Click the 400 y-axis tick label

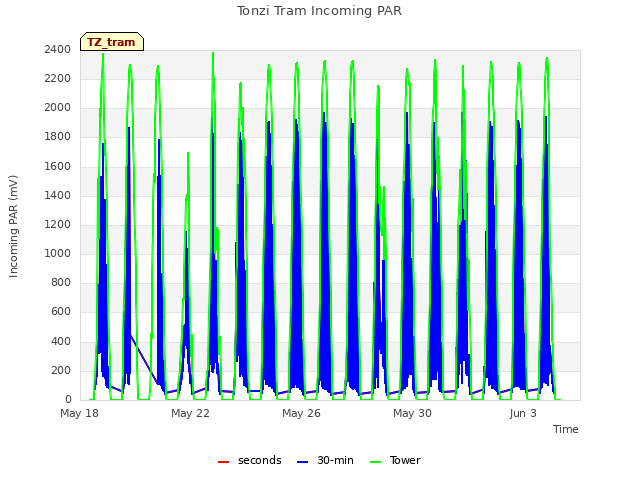pos(61,341)
